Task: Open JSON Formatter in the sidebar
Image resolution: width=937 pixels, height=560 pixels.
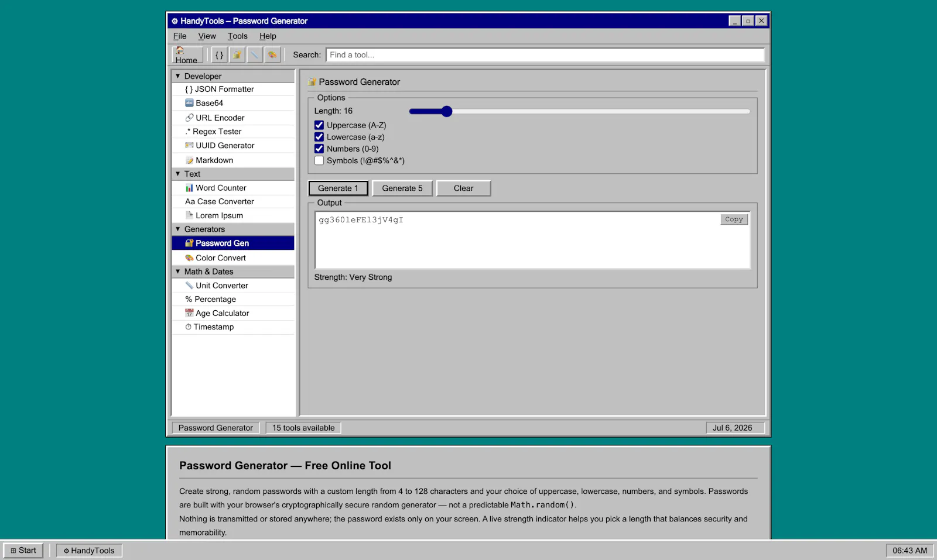Action: click(x=233, y=89)
